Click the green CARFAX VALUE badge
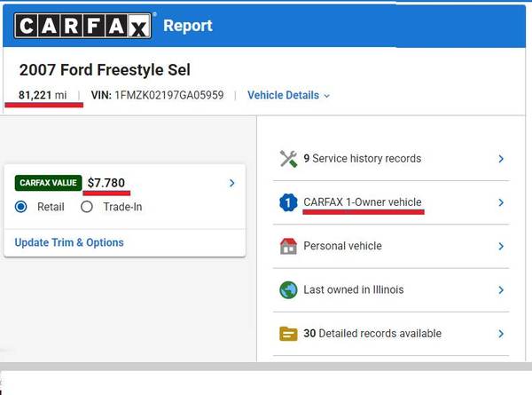The width and height of the screenshot is (532, 395). pyautogui.click(x=48, y=183)
